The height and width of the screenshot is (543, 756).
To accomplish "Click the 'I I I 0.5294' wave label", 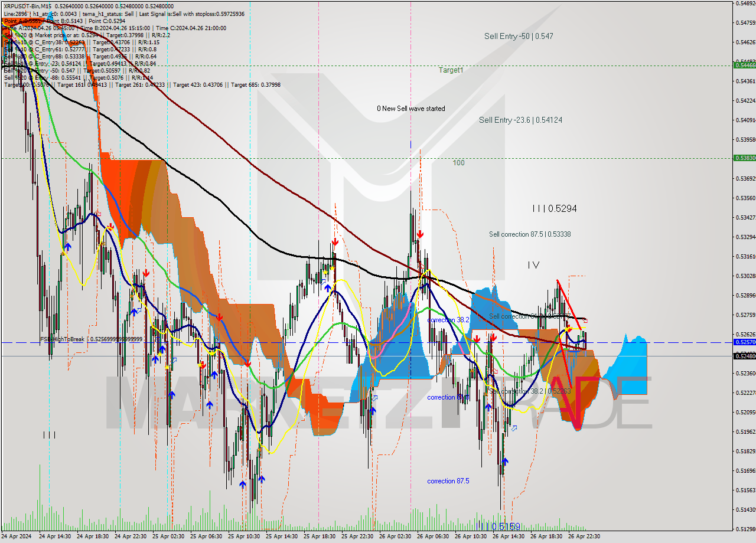I will tap(555, 208).
